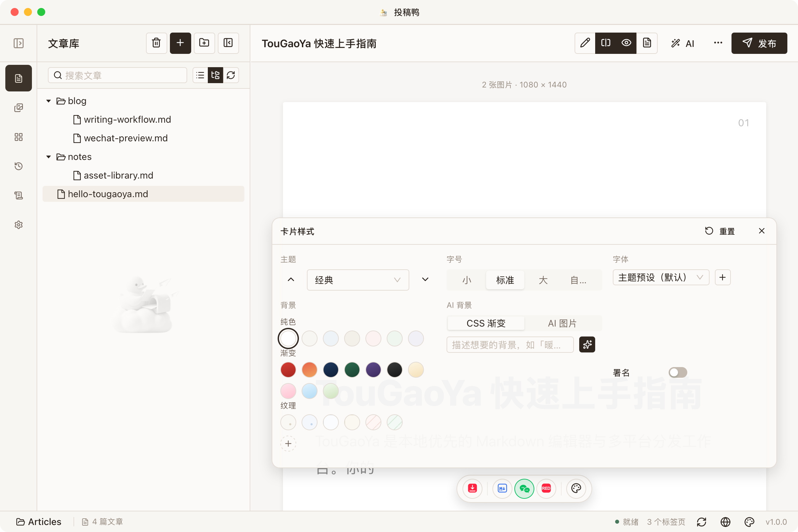Pick the navy blue gradient swatch

tap(331, 369)
